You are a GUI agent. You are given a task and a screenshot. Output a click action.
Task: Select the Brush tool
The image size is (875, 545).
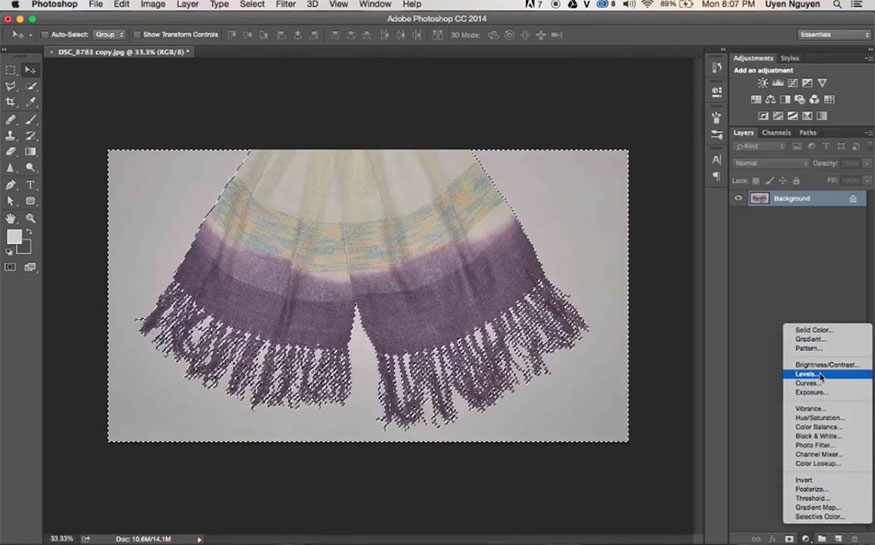[31, 119]
